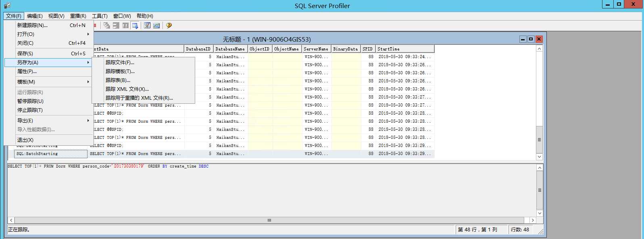Click the grayed vertical split toolbar icon

(x=125, y=25)
